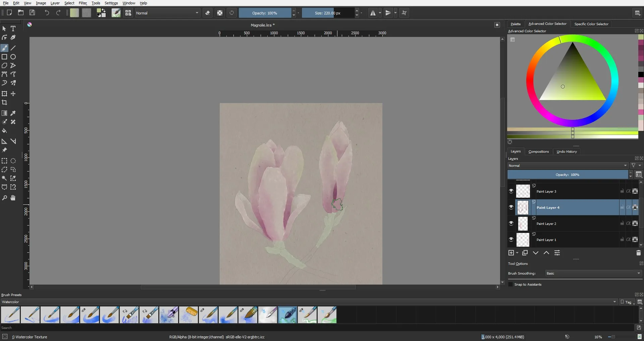Open the Filter menu
Image resolution: width=644 pixels, height=341 pixels.
tap(83, 3)
